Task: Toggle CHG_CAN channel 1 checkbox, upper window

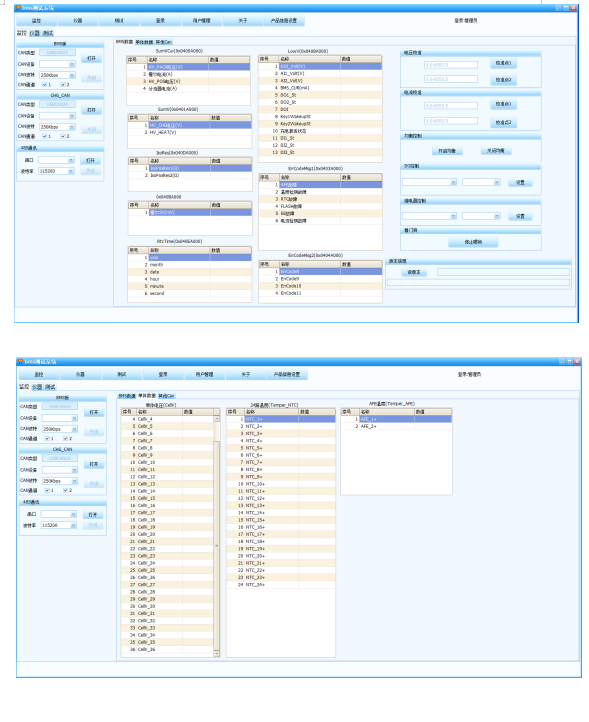Action: tap(45, 136)
